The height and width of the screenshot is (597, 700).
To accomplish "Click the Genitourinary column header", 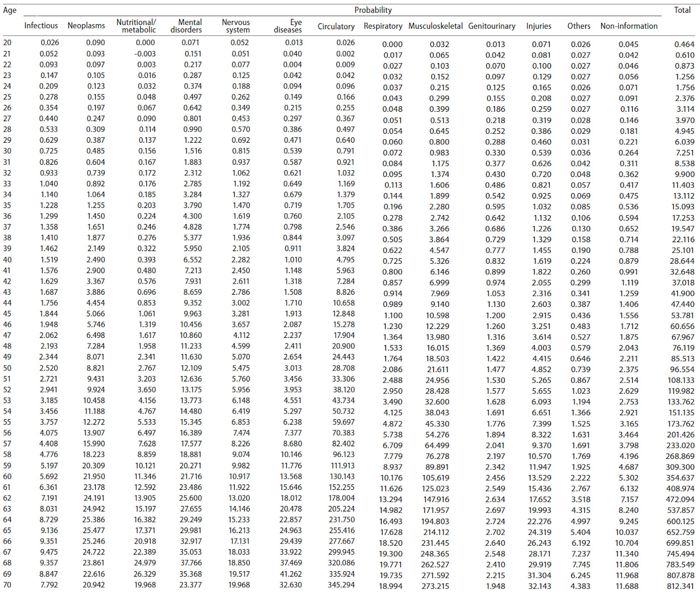I will tap(492, 26).
